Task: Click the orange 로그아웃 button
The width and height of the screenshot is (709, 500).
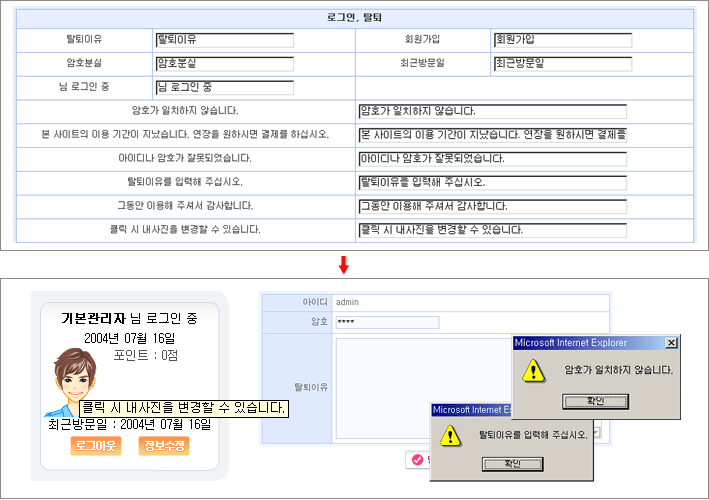Action: pyautogui.click(x=95, y=445)
